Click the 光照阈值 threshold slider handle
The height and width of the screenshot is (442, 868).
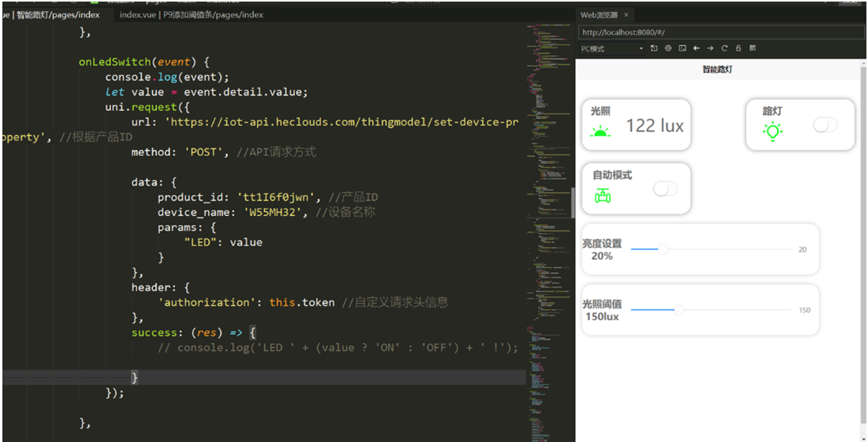pyautogui.click(x=679, y=310)
